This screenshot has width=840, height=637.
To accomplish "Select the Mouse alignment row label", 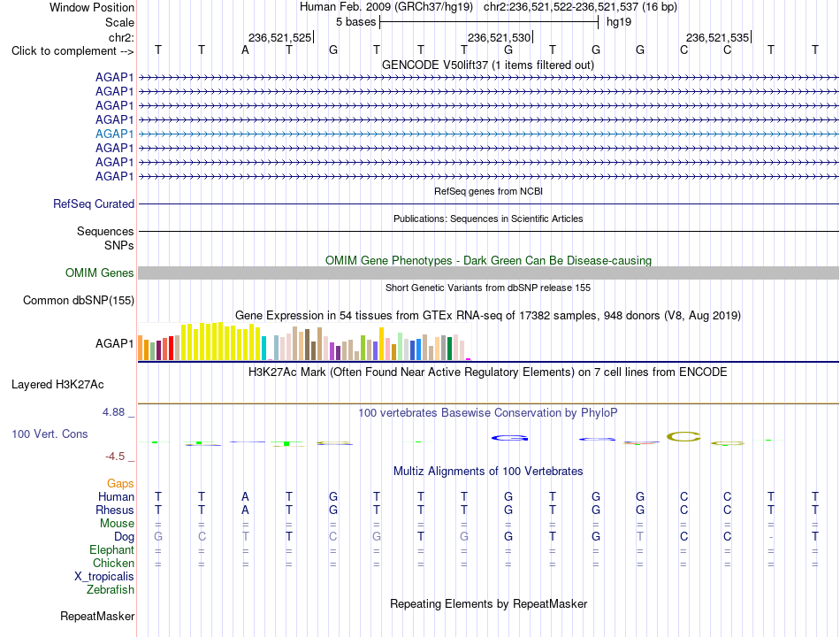I will [x=117, y=524].
